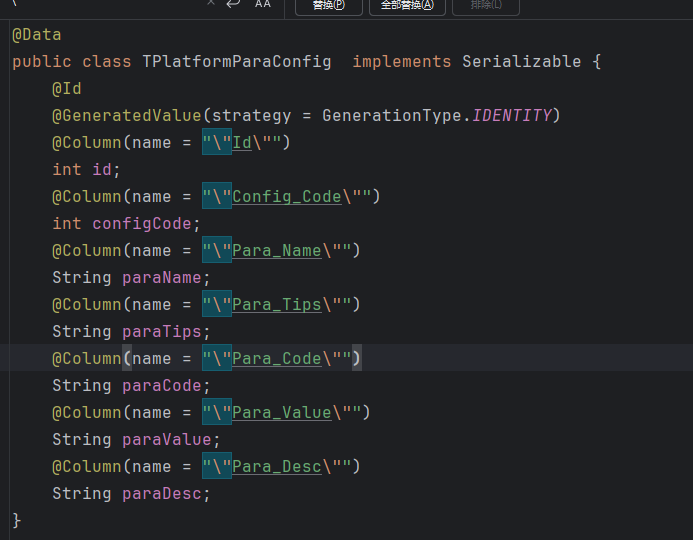This screenshot has width=693, height=540.
Task: Click @Column above int configCode
Action: (87, 197)
